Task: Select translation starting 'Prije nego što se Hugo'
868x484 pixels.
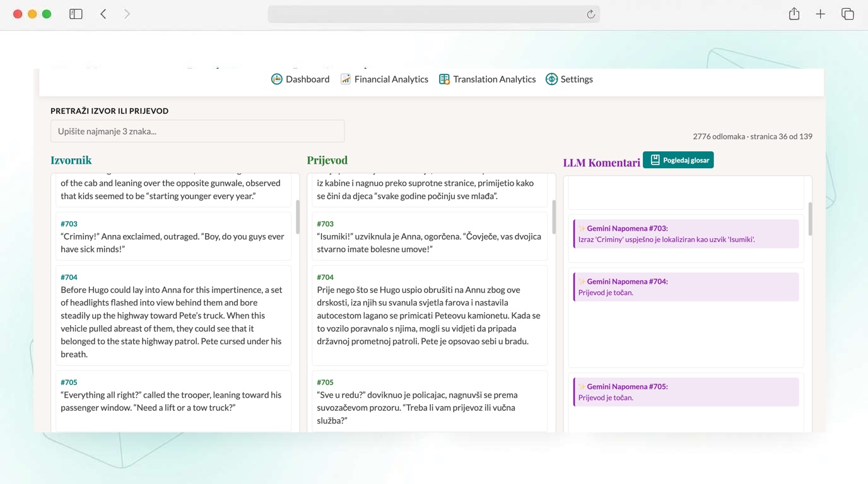Action: click(x=429, y=316)
